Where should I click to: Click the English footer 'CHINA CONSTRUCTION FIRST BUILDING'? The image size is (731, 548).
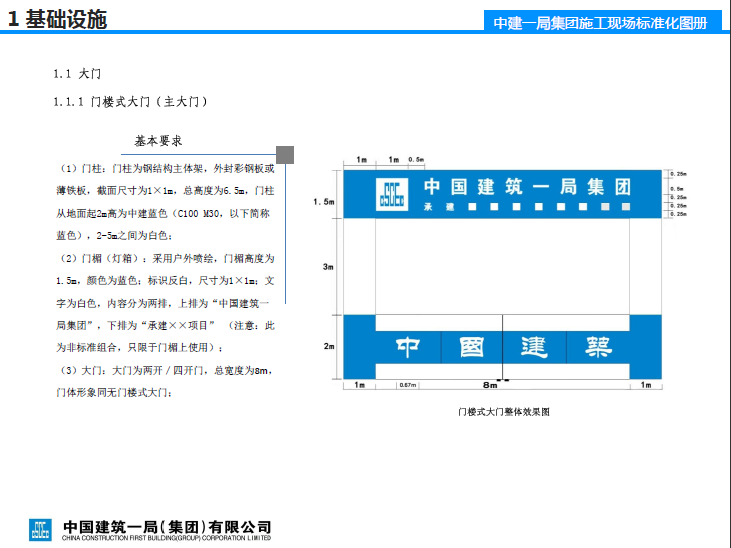coord(166,538)
